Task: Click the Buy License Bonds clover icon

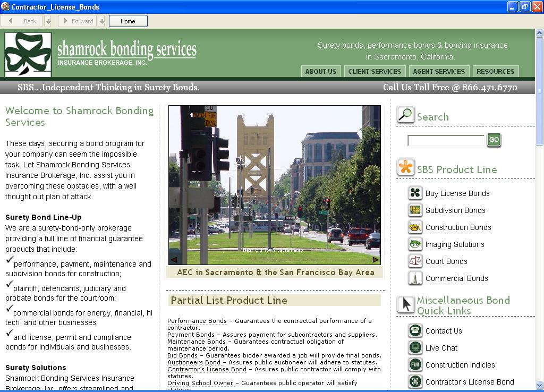Action: (415, 193)
